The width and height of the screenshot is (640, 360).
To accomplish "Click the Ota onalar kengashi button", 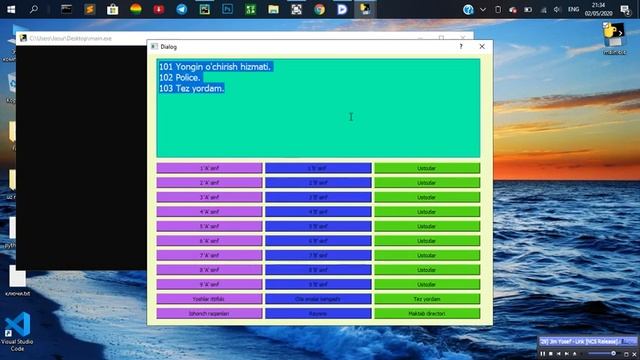I will (318, 299).
